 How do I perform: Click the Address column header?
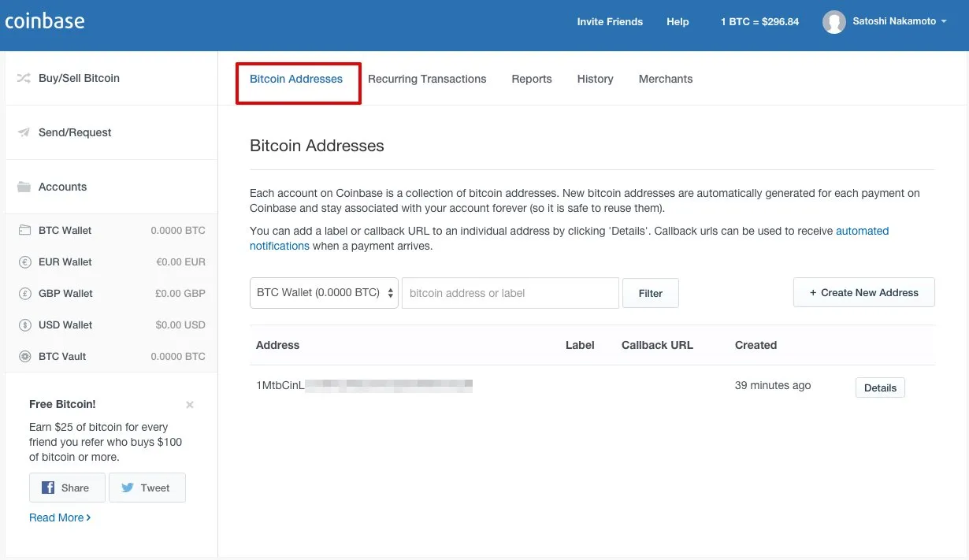coord(278,345)
